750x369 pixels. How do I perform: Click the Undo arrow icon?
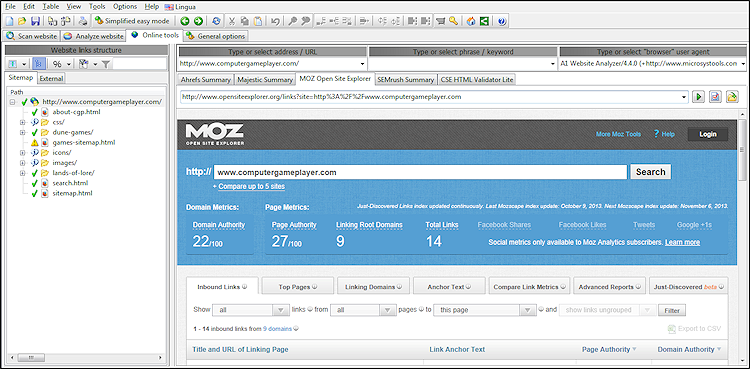[275, 21]
